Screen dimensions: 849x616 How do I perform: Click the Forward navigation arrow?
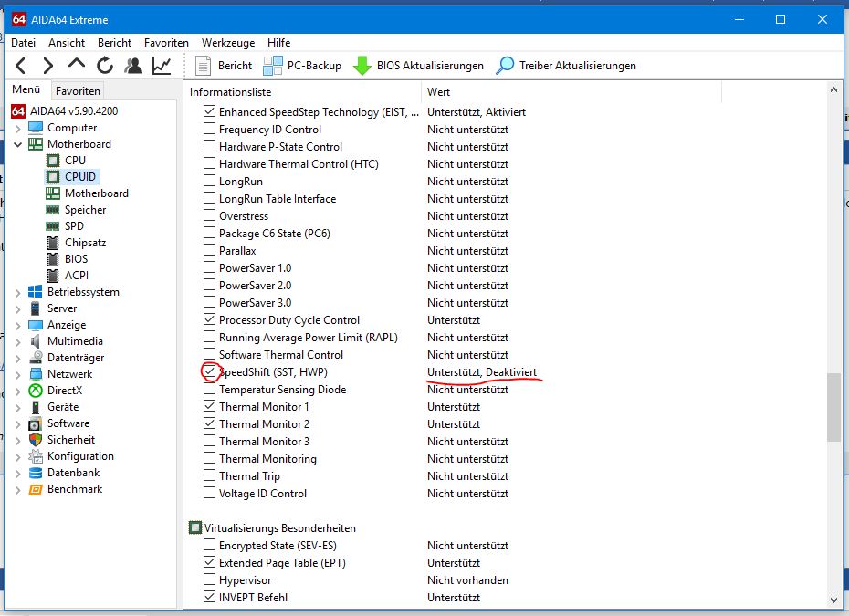48,66
